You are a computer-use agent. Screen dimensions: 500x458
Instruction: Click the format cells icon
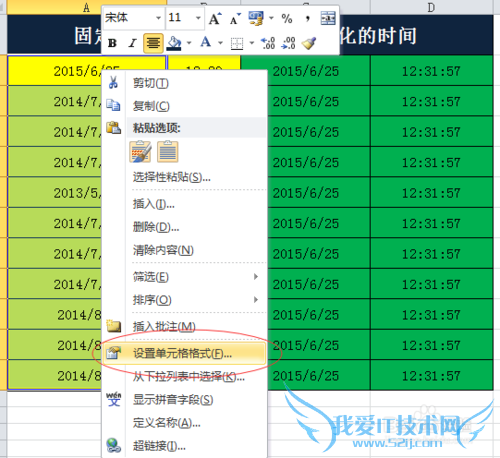click(114, 353)
